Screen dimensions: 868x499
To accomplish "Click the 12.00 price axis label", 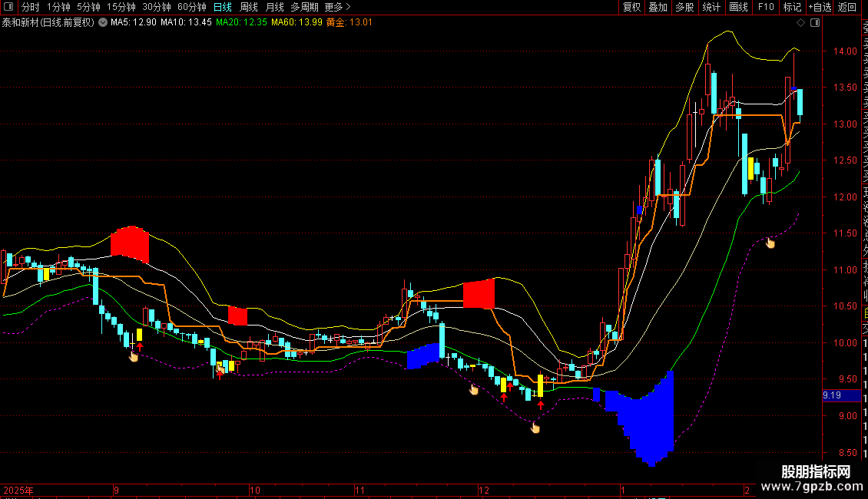I will click(845, 197).
